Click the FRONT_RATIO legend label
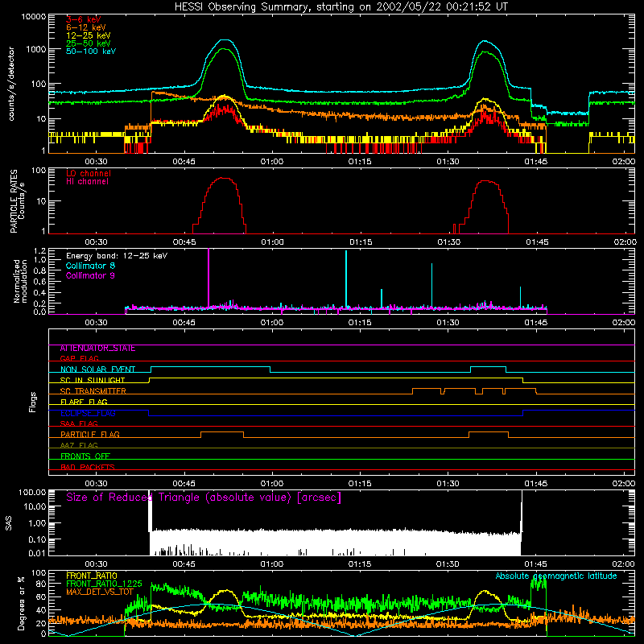Image resolution: width=644 pixels, height=644 pixels. pyautogui.click(x=92, y=576)
